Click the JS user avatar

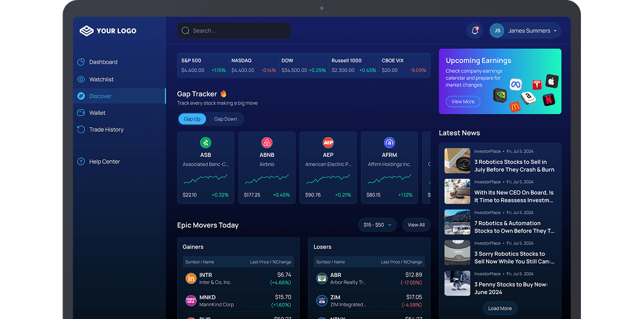point(497,31)
